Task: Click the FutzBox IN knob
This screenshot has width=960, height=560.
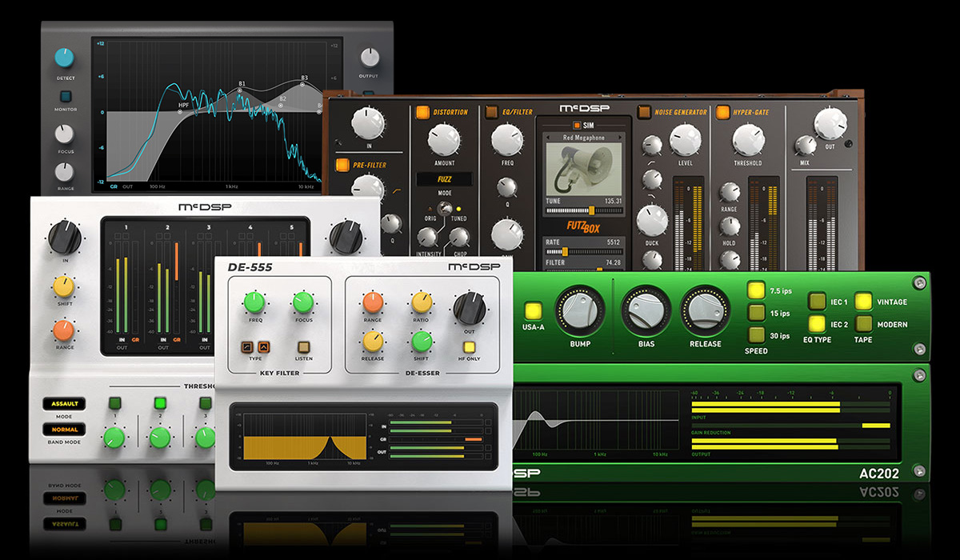Action: point(368,123)
